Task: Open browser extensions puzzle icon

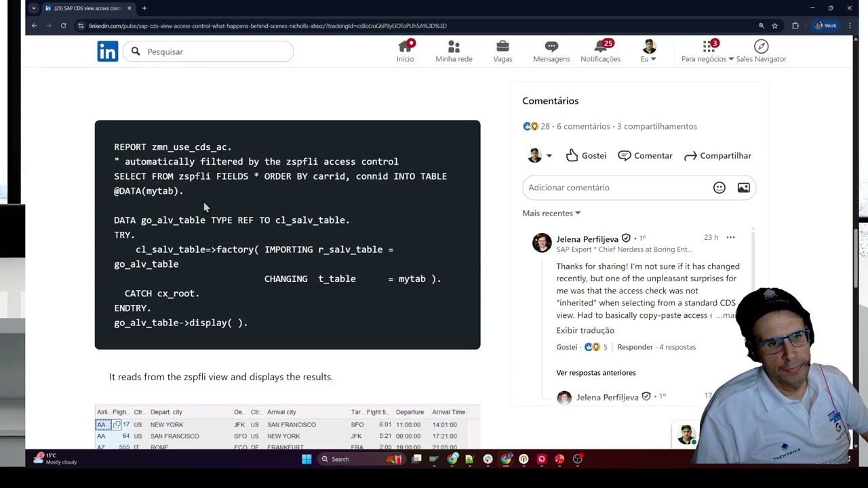Action: point(795,26)
